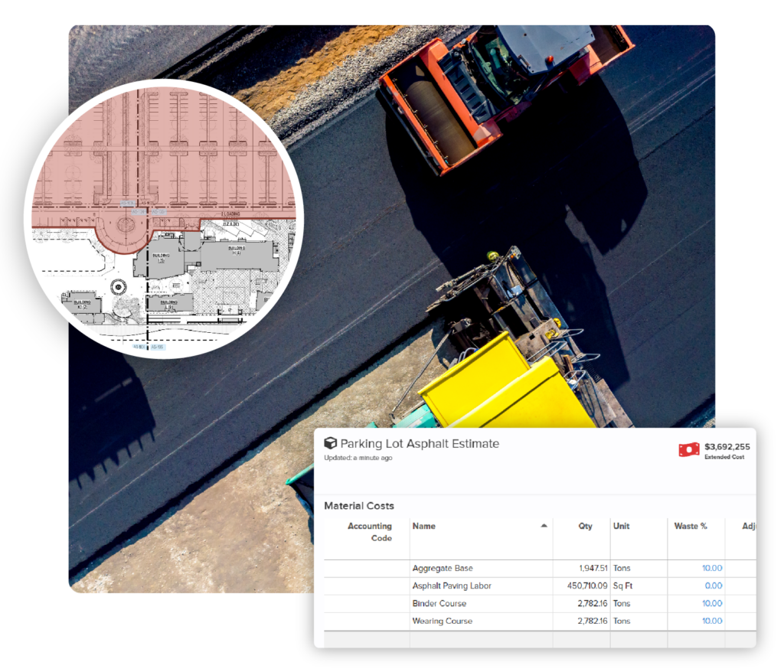Edit Wearing Course waste percent value
The width and height of the screenshot is (784, 672).
pos(711,621)
